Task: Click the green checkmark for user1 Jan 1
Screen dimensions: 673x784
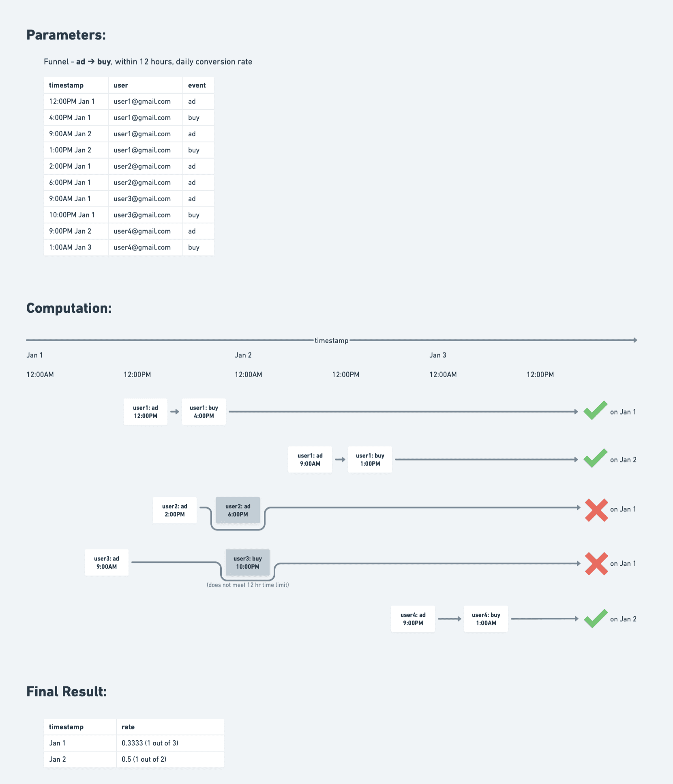Action: 595,410
